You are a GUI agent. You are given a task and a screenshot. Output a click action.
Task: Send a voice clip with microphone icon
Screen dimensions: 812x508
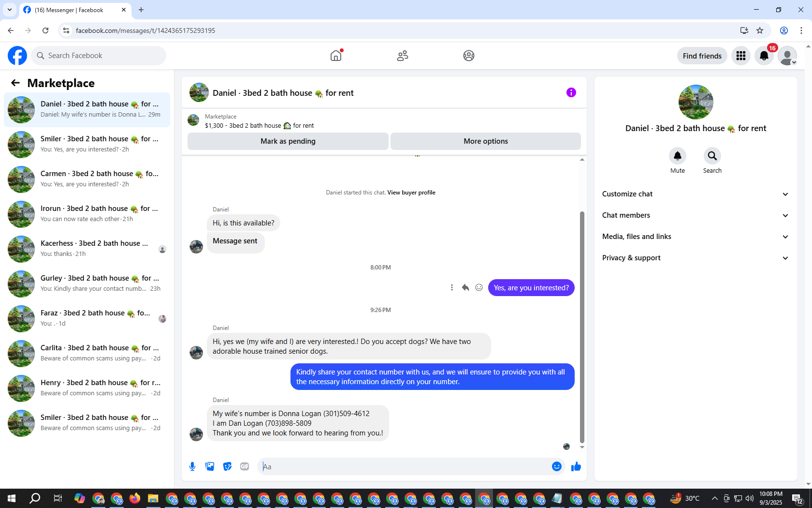[192, 466]
